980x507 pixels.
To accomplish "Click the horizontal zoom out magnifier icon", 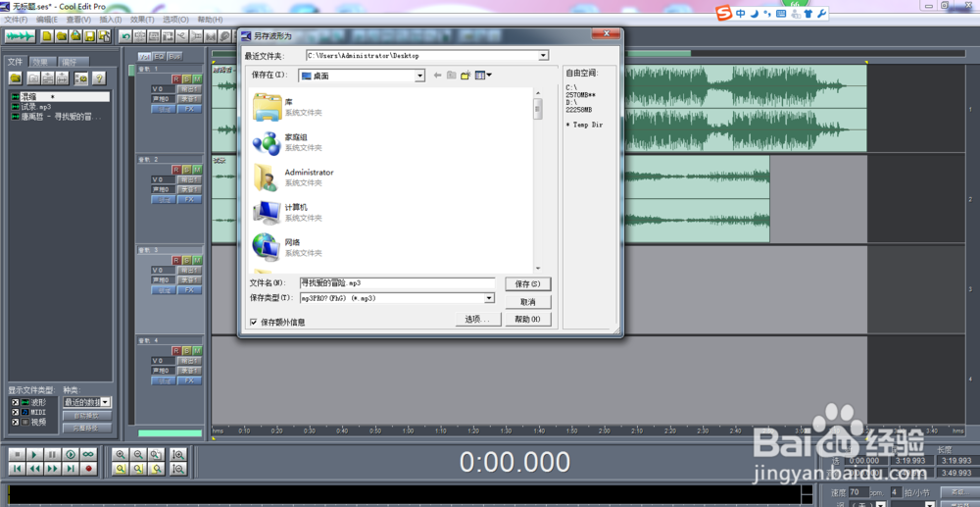I will pos(138,454).
